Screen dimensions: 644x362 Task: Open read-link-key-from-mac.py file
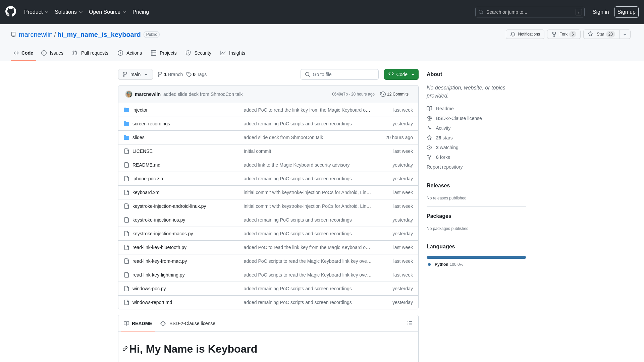tap(160, 261)
